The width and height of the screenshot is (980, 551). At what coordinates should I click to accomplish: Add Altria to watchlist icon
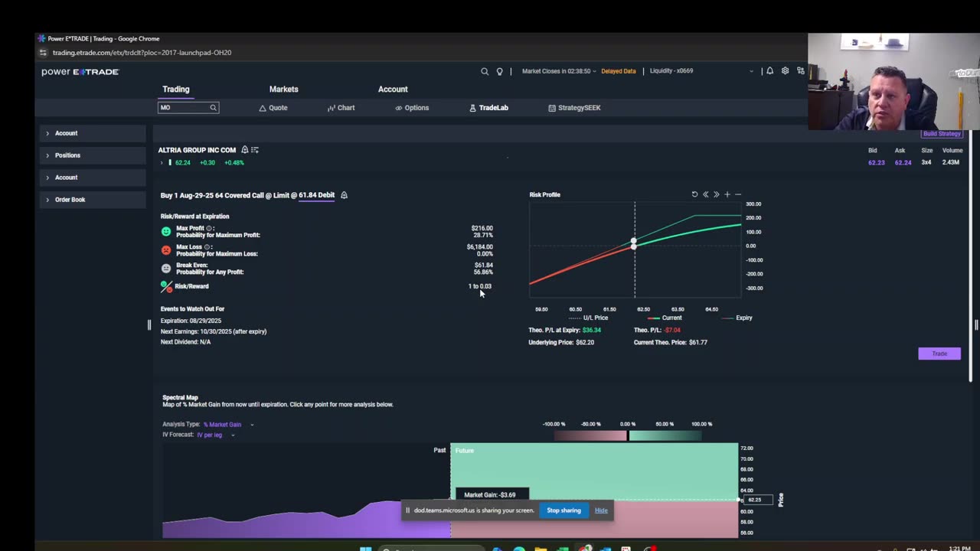coord(255,150)
